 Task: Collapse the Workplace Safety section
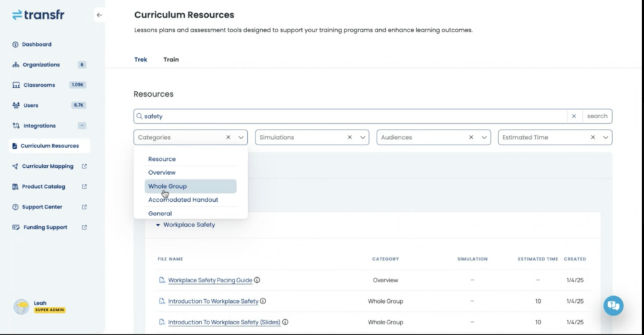[x=158, y=225]
